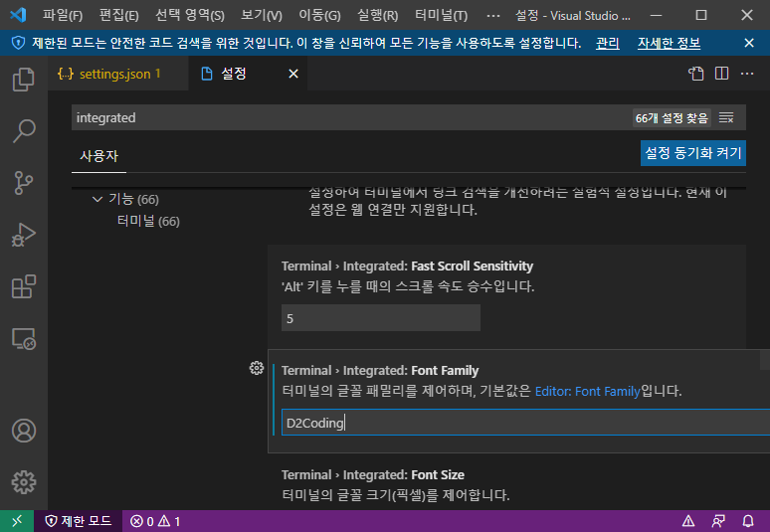
Task: Minimize the Visual Studio Code window
Action: click(x=656, y=15)
